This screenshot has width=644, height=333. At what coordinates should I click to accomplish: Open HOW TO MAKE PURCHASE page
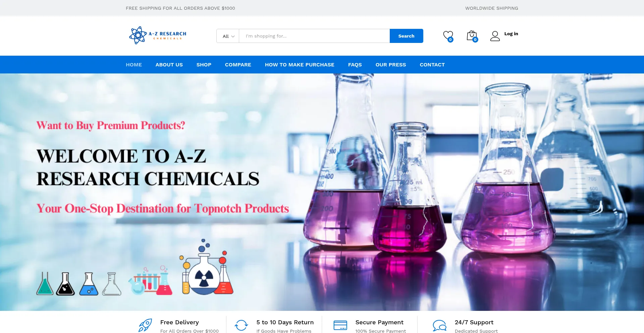(x=300, y=65)
